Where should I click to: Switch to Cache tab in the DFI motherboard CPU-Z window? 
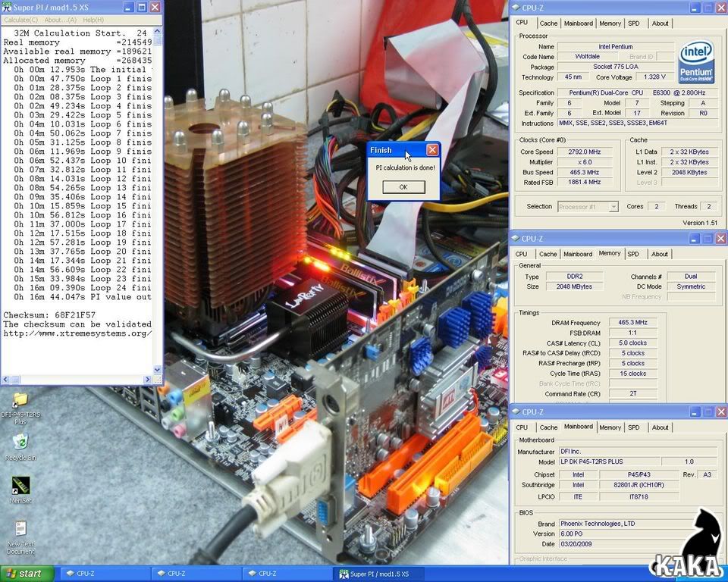pos(548,427)
